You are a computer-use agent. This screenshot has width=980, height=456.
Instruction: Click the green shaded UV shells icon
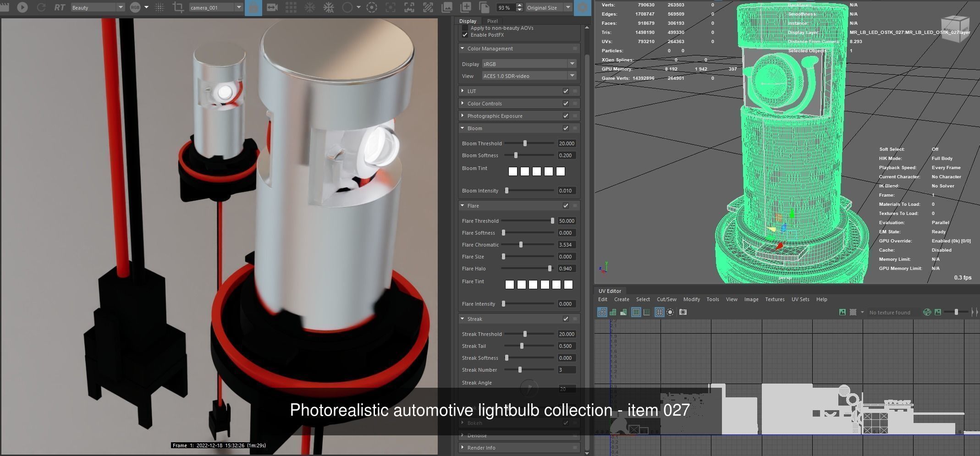pyautogui.click(x=613, y=312)
